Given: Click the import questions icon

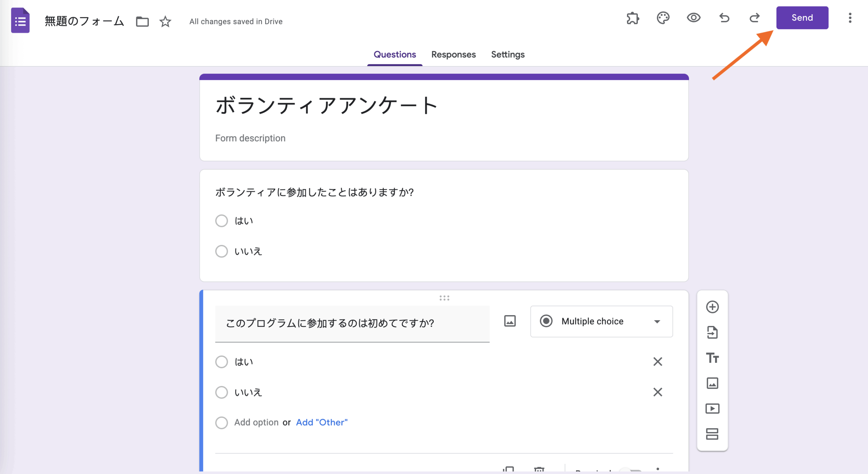Looking at the screenshot, I should coord(712,332).
